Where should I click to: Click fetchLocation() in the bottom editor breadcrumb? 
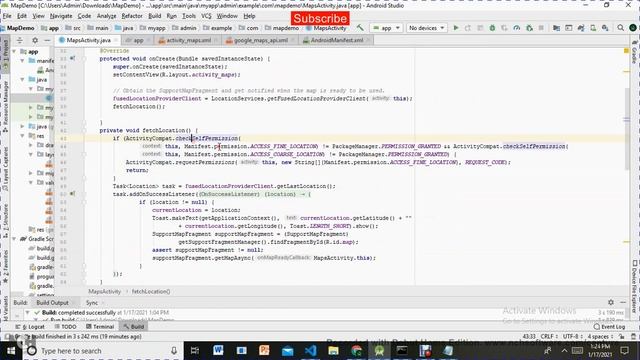coord(151,291)
